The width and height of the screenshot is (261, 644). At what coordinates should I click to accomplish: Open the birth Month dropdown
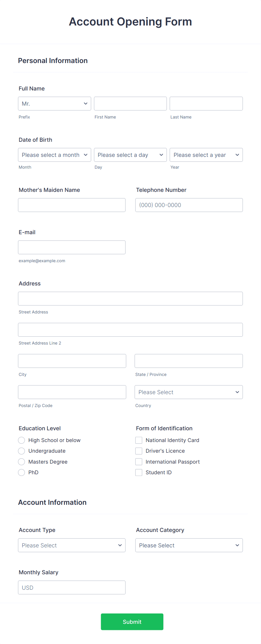(x=54, y=155)
